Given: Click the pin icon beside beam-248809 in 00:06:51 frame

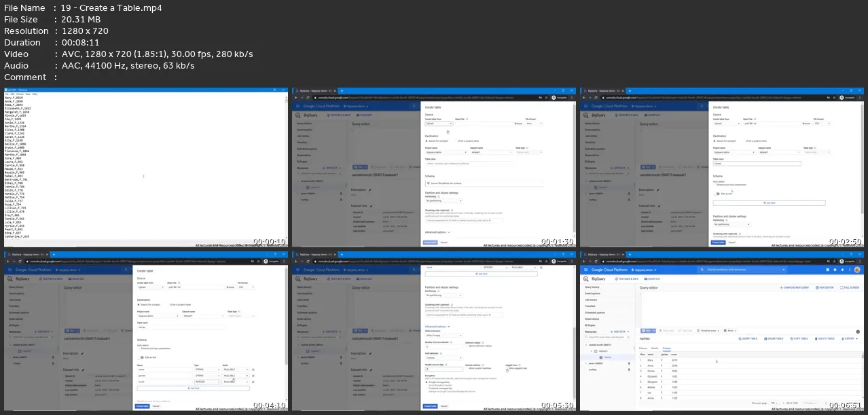Looking at the screenshot, I should [628, 363].
